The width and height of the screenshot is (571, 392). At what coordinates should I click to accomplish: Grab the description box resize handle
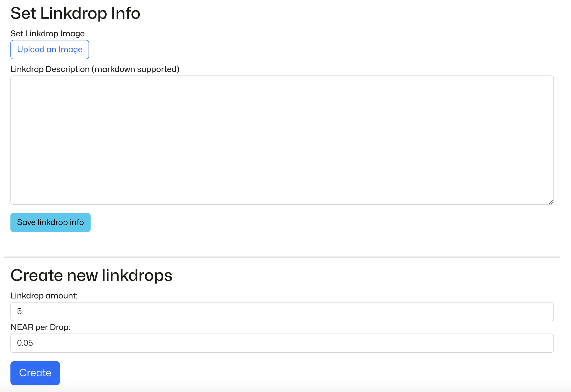click(x=551, y=202)
